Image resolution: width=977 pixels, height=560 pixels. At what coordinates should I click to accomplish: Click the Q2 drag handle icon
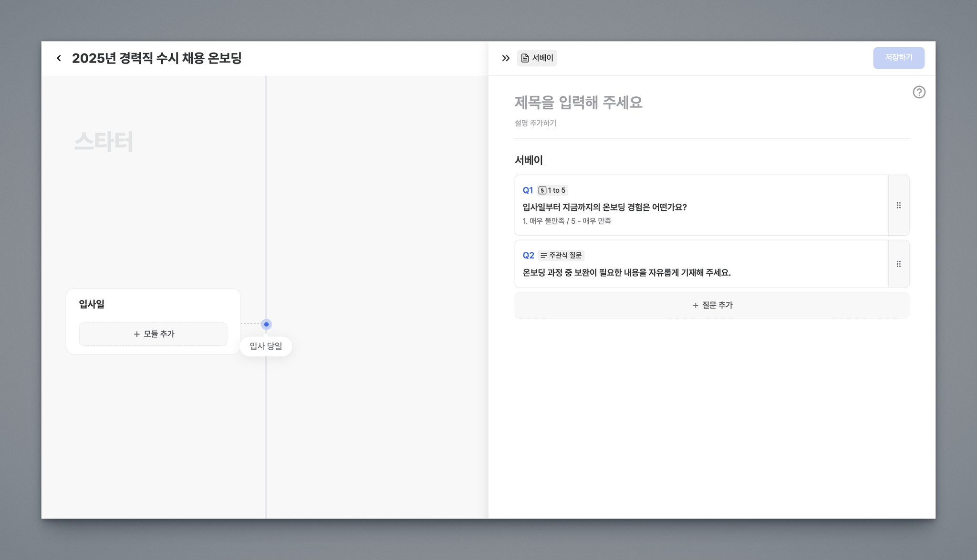click(x=898, y=264)
